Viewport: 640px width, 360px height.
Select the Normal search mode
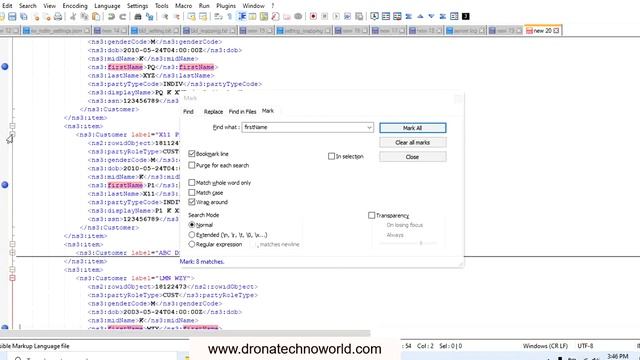tap(191, 225)
